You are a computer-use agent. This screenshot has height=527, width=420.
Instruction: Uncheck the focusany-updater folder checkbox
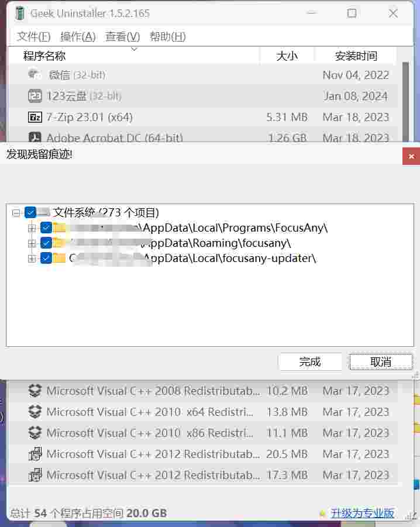46,258
